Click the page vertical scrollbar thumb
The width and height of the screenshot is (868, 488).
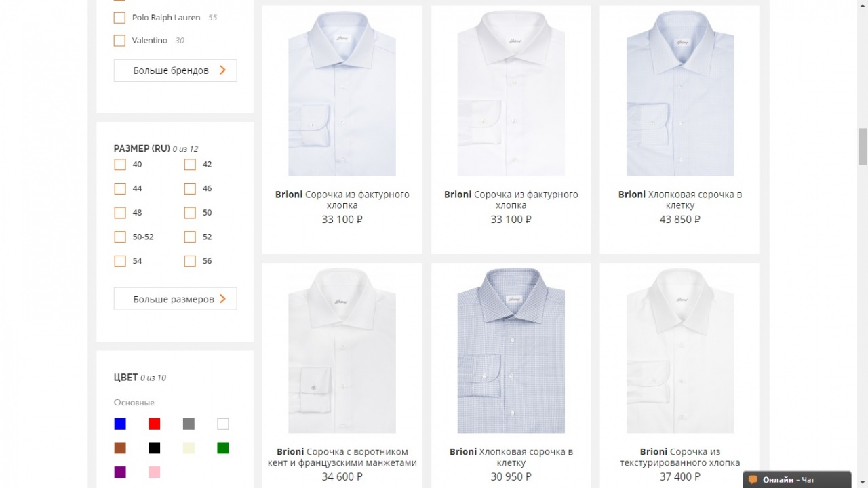pyautogui.click(x=863, y=146)
